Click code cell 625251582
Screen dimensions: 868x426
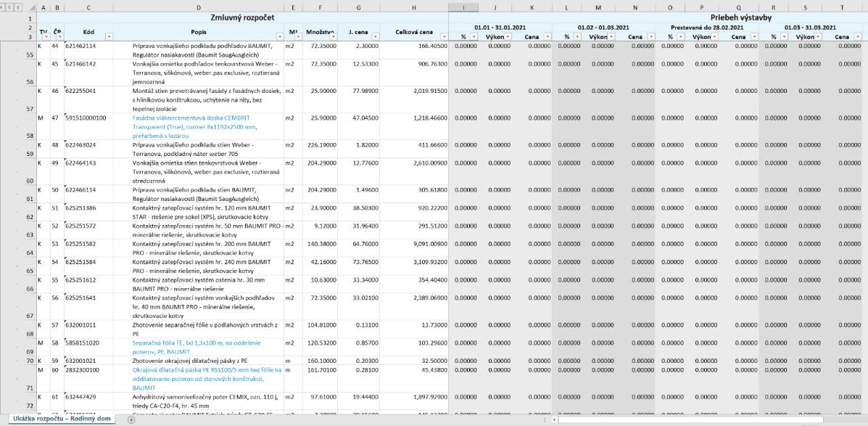tap(88, 248)
